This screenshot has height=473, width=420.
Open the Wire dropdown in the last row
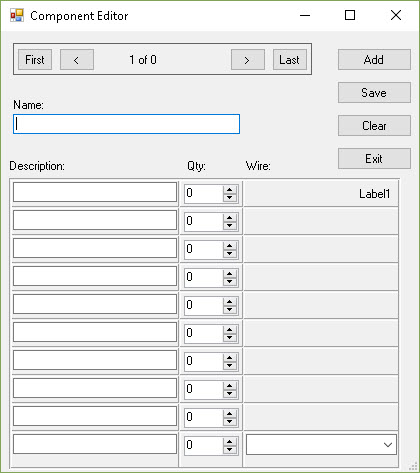(388, 444)
